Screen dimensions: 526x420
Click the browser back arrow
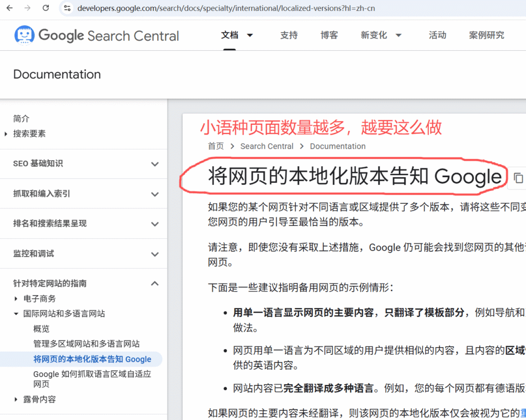10,8
